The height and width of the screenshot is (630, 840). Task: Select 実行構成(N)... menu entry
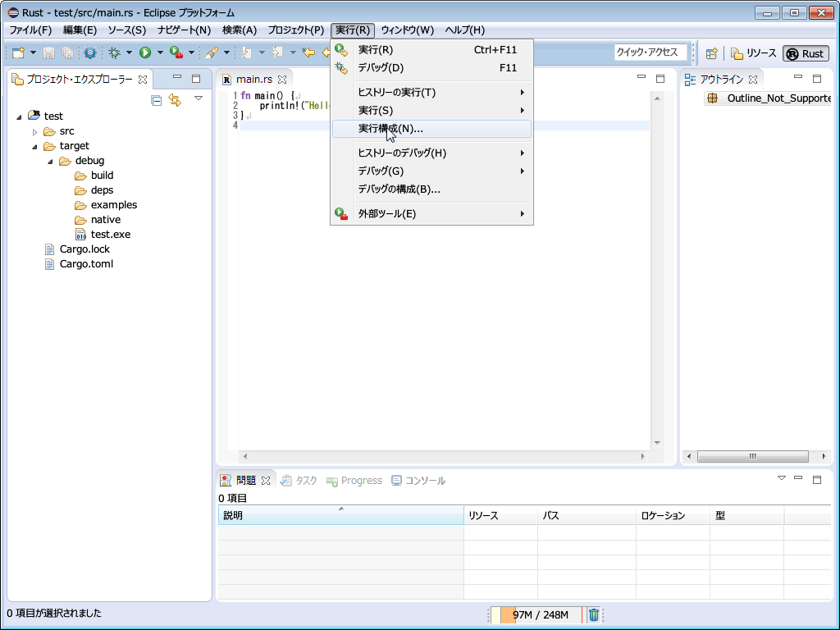click(x=431, y=129)
